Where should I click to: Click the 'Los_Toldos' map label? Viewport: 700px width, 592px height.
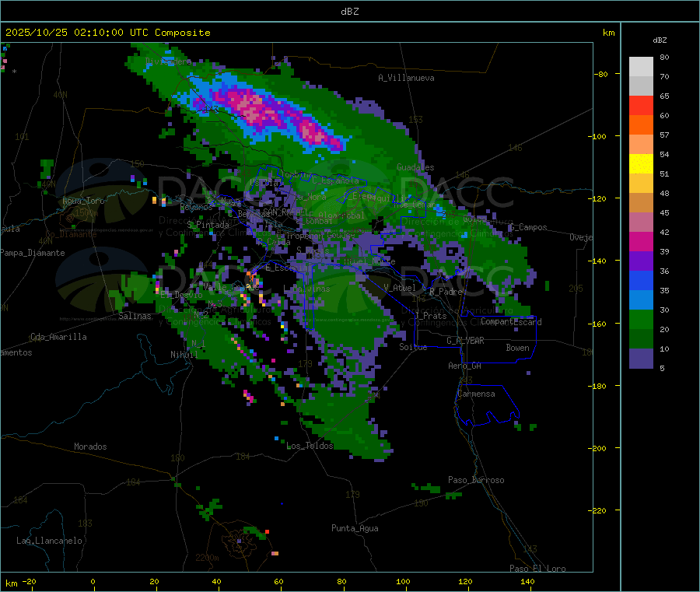pos(310,446)
